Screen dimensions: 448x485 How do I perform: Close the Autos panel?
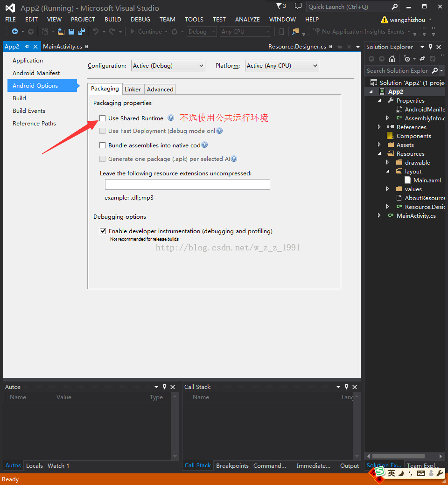(173, 387)
